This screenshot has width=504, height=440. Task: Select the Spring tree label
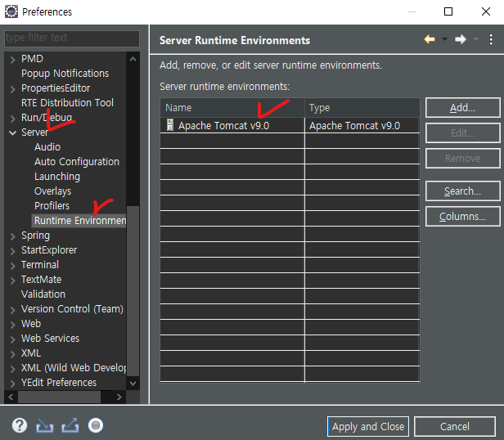point(35,236)
